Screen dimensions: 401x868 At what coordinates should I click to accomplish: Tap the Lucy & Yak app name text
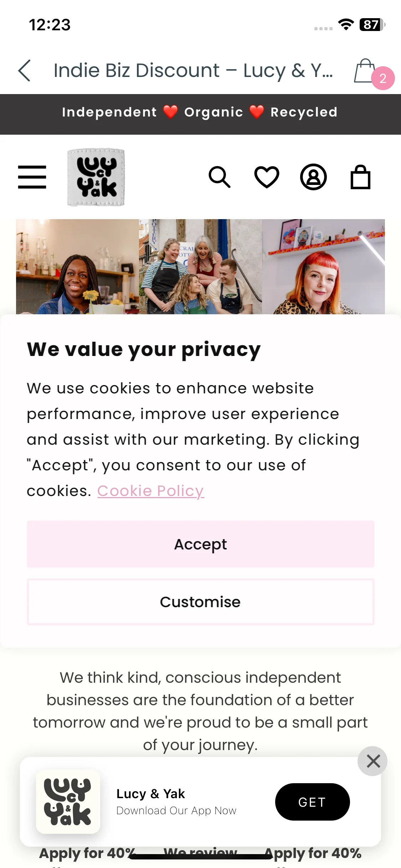(151, 794)
